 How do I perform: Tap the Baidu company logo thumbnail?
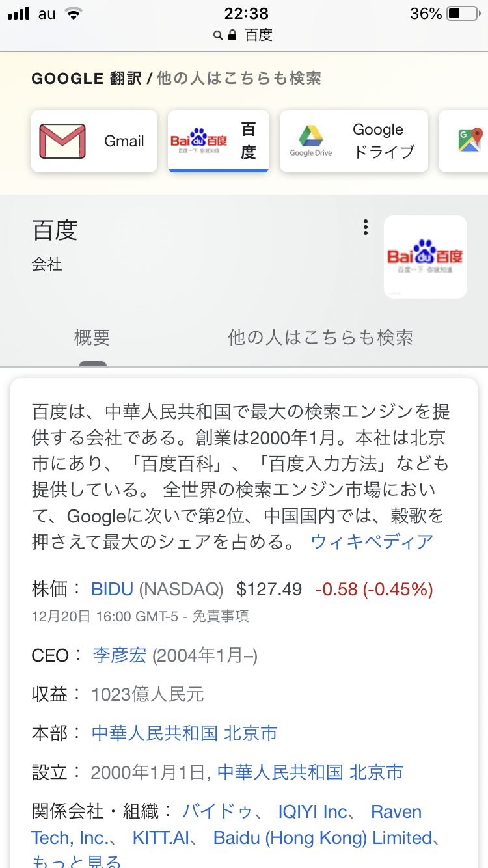(425, 256)
